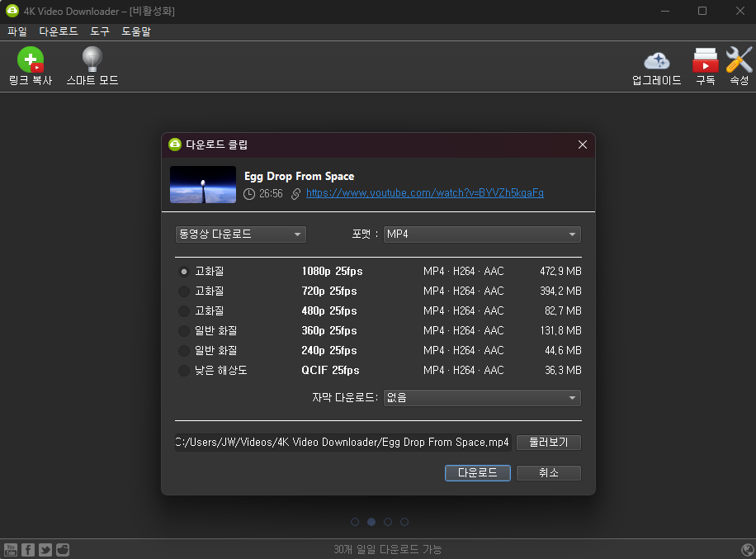
Task: Open the 동영상 다운로드 mode dropdown
Action: [x=241, y=234]
